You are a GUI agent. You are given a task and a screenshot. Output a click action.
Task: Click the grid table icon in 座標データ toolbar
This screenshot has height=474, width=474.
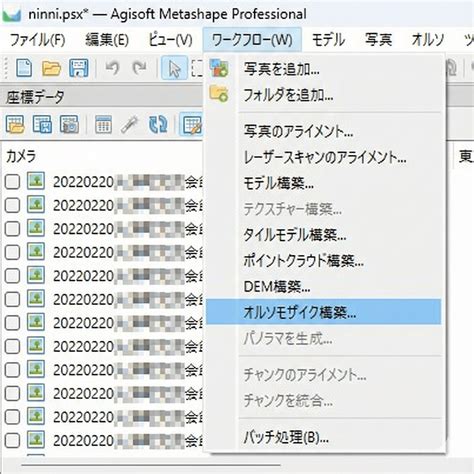tap(103, 125)
